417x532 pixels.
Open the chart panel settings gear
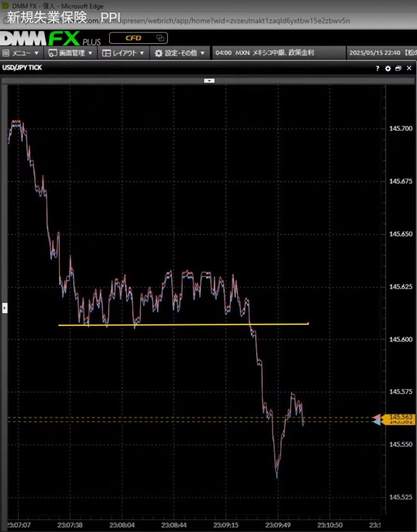click(x=387, y=69)
